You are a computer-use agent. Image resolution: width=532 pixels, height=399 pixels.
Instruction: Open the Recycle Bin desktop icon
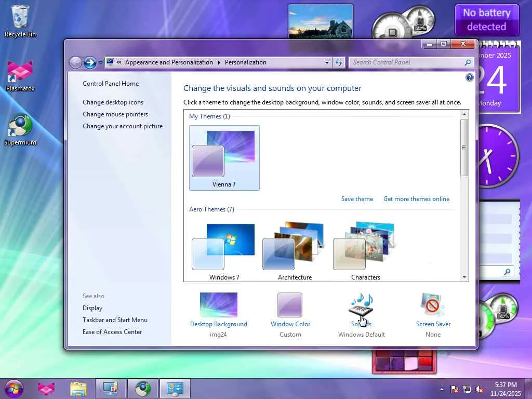pyautogui.click(x=20, y=21)
